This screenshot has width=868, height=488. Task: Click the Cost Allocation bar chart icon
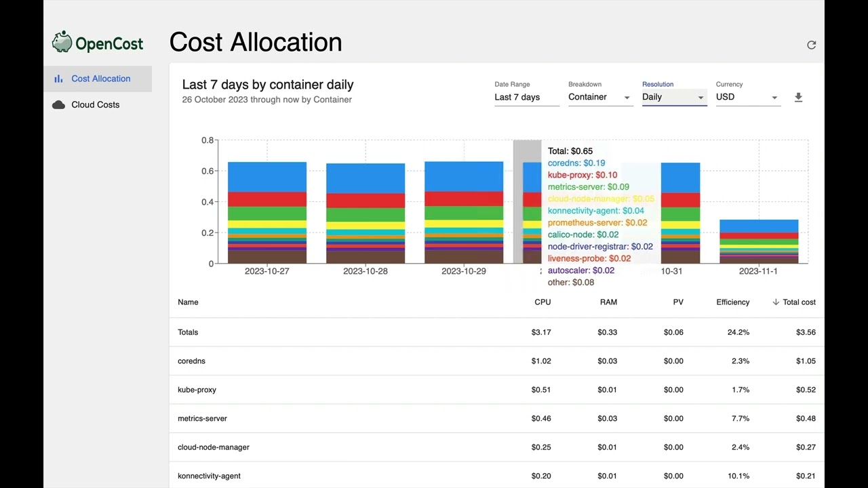click(x=58, y=79)
